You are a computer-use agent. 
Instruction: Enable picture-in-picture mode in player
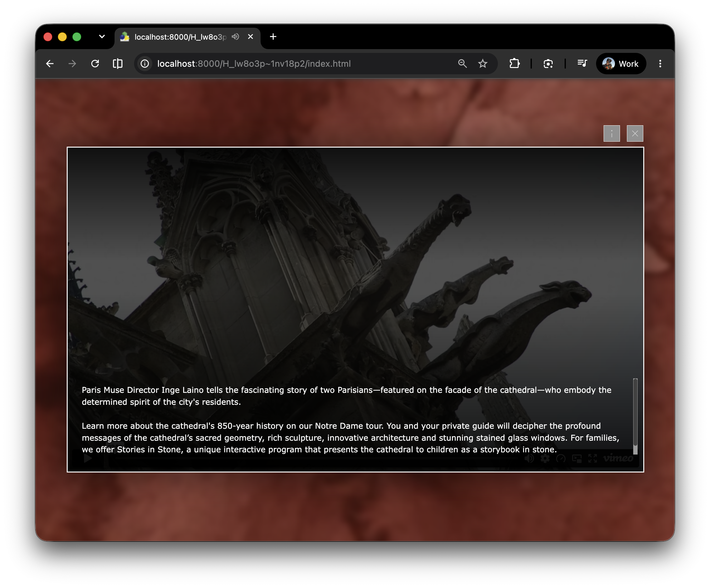[x=577, y=459]
